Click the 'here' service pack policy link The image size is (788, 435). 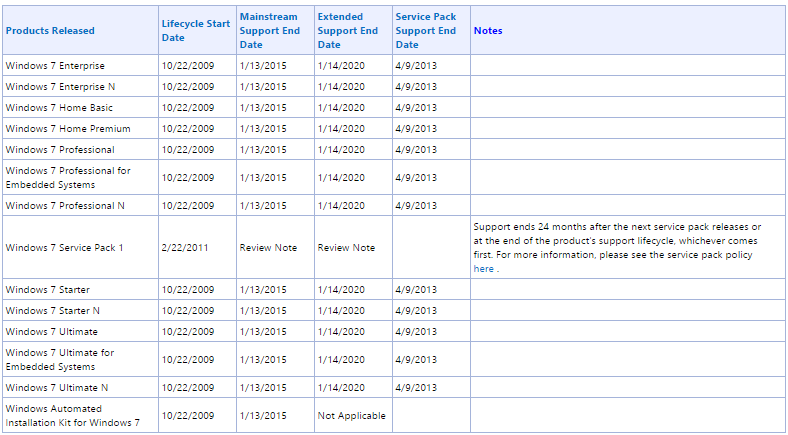point(483,269)
